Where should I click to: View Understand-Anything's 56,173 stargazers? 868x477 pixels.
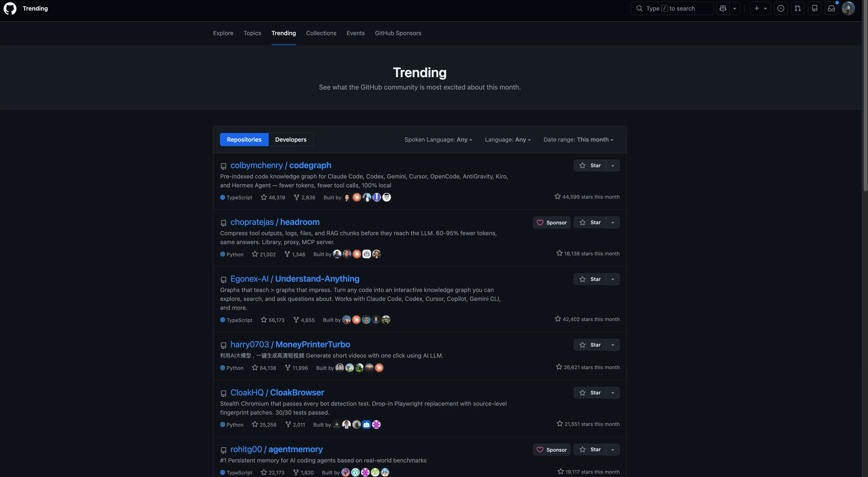[x=273, y=320]
